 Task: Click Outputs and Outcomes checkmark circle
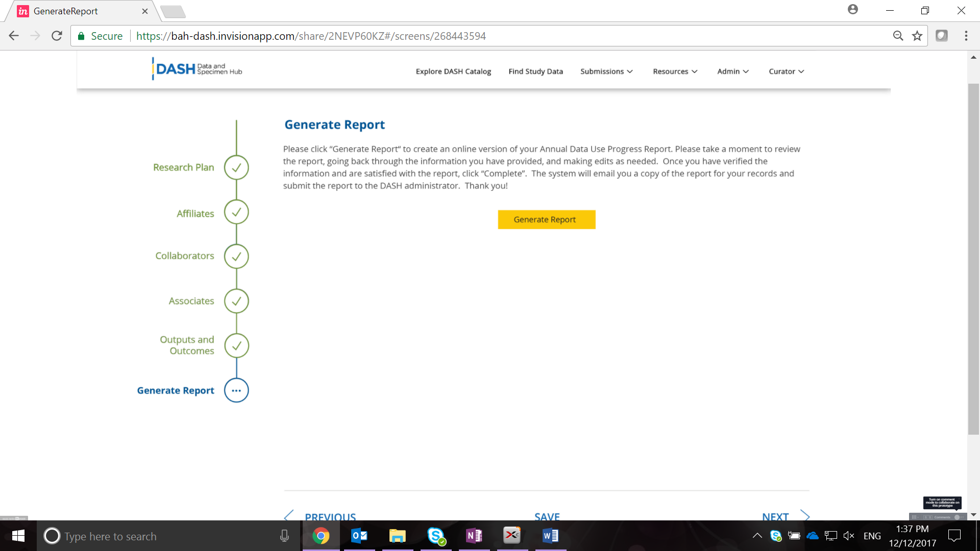coord(236,346)
